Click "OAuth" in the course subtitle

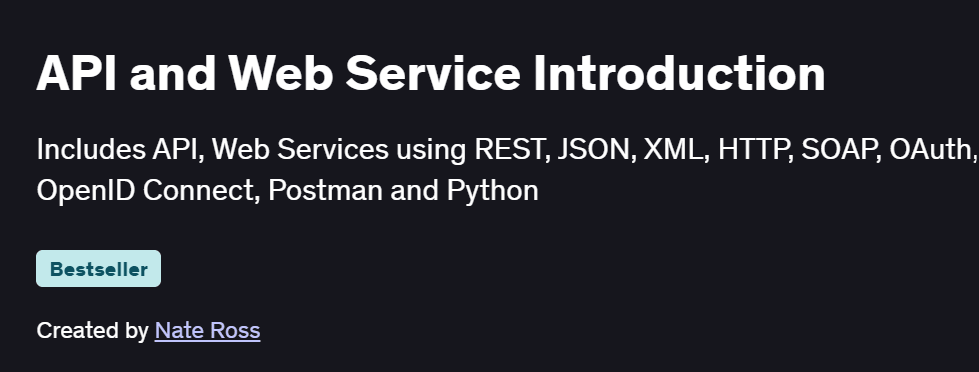[932, 150]
